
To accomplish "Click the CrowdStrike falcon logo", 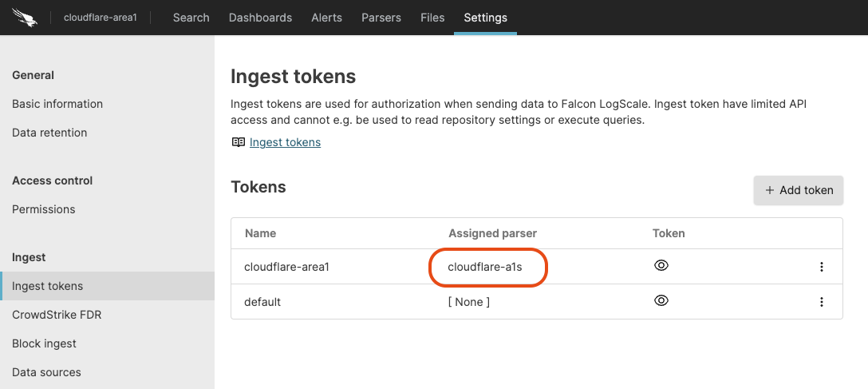I will click(x=25, y=18).
